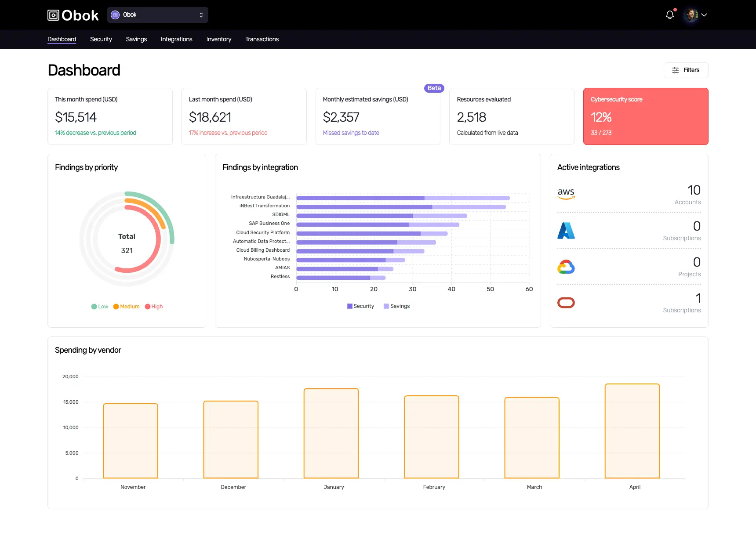Open the Security tab
Image resolution: width=756 pixels, height=539 pixels.
(101, 39)
